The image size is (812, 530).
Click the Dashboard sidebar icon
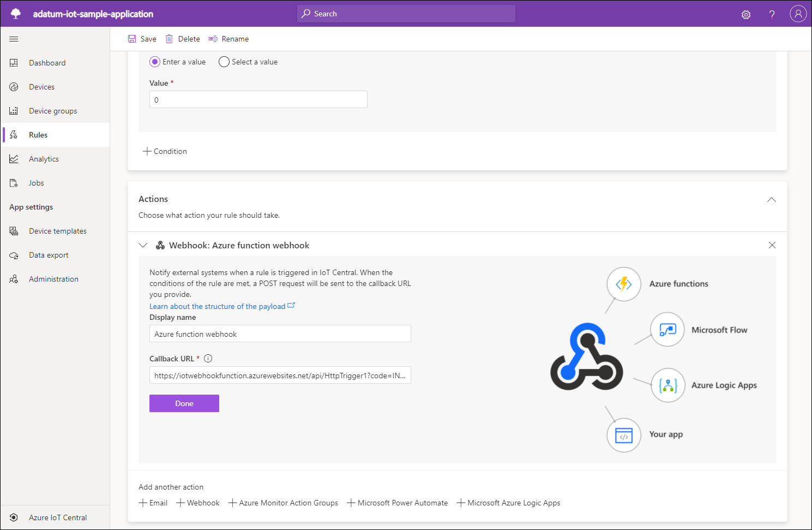point(14,63)
